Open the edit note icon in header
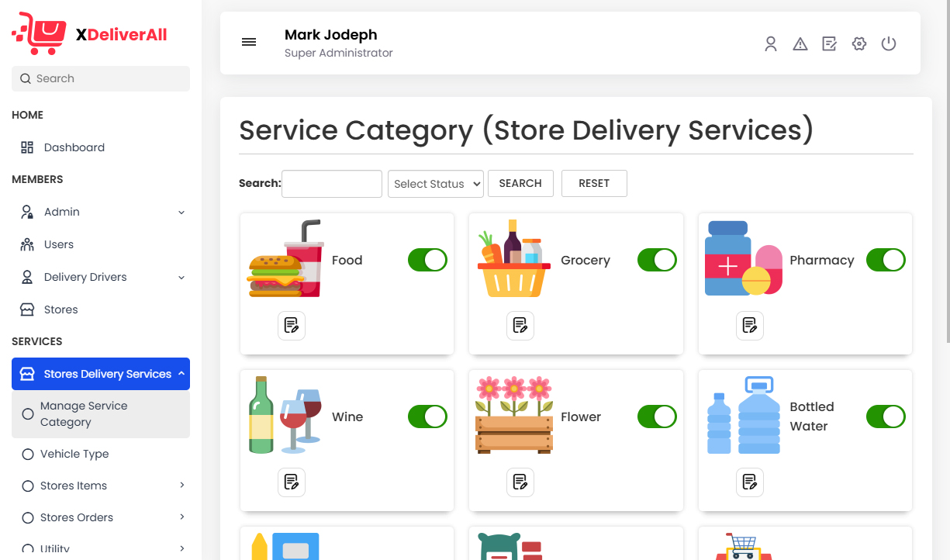The image size is (950, 560). (x=830, y=44)
